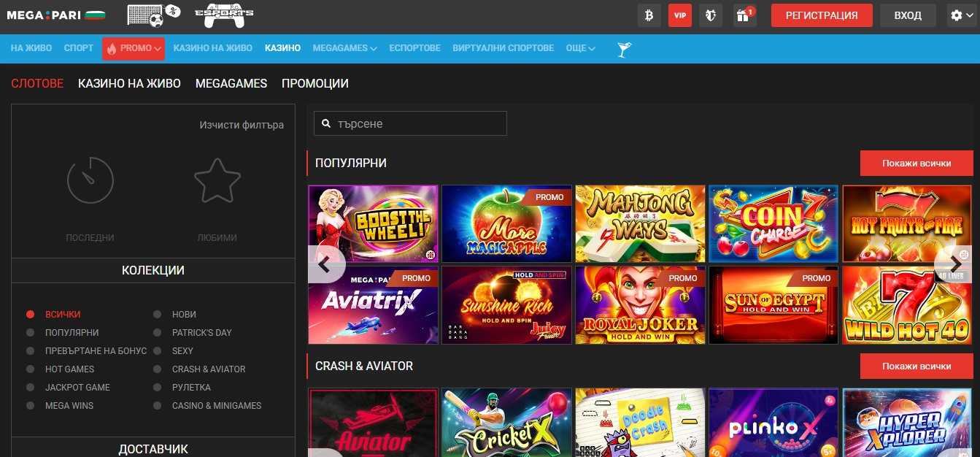Click the ВХОД login button

click(908, 15)
